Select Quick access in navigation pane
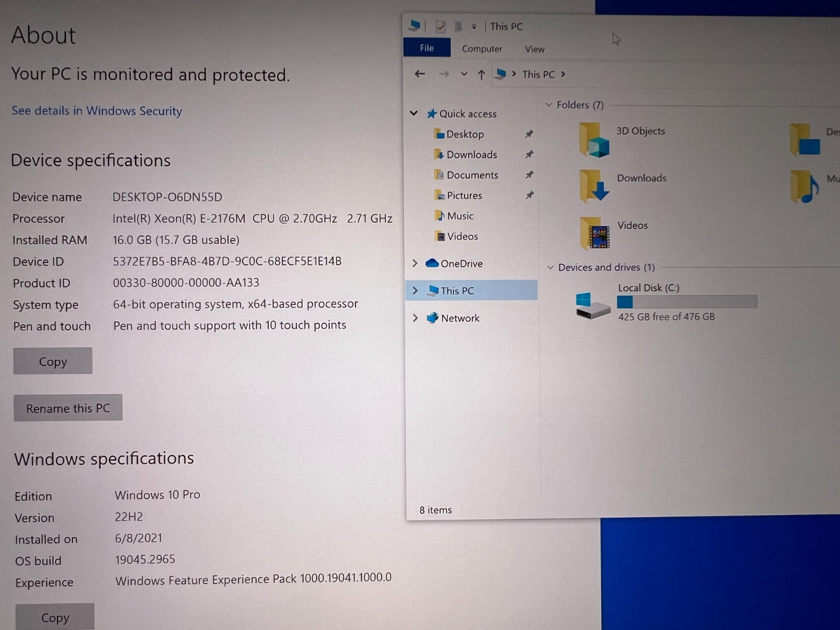 [x=468, y=114]
